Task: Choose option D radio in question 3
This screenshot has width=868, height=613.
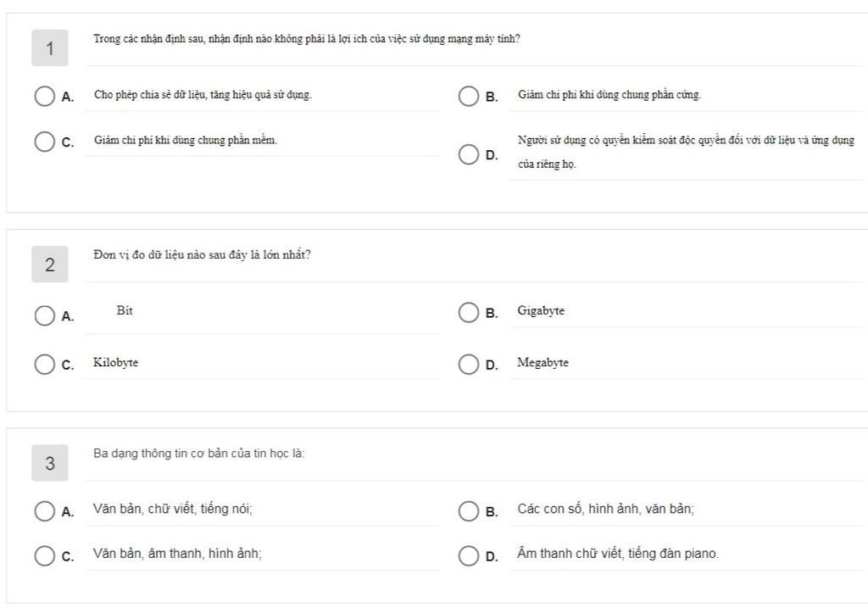Action: coord(469,555)
